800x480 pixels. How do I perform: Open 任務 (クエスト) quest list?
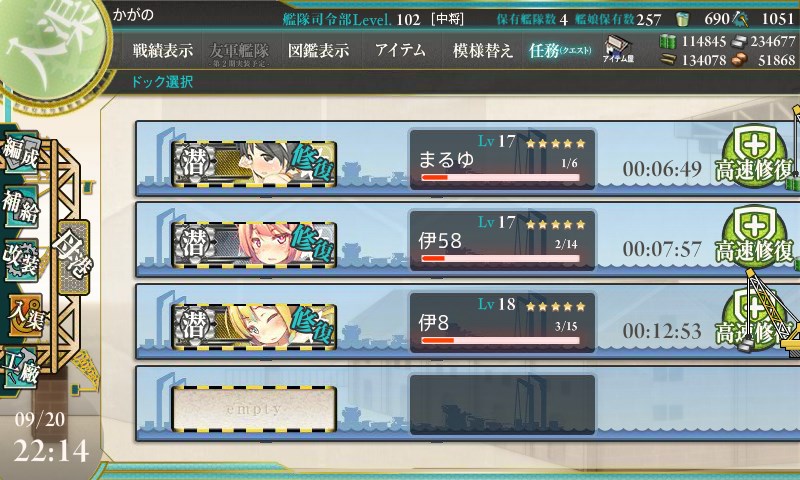click(x=560, y=50)
